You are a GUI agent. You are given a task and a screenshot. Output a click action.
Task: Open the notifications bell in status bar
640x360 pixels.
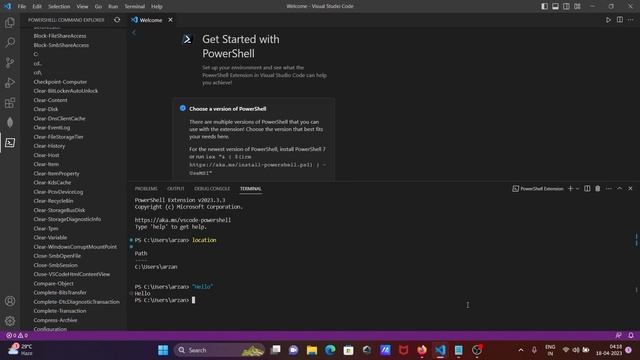pyautogui.click(x=631, y=335)
